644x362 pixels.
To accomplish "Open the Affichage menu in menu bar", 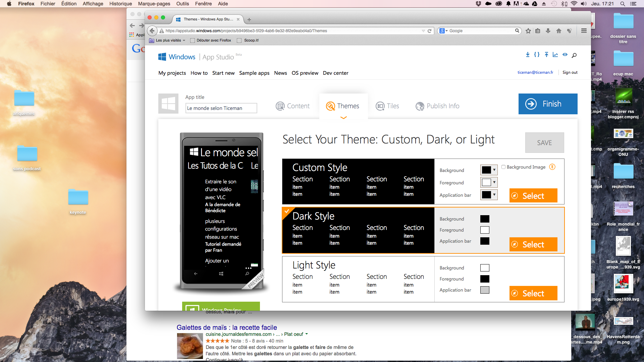I will 93,4.
